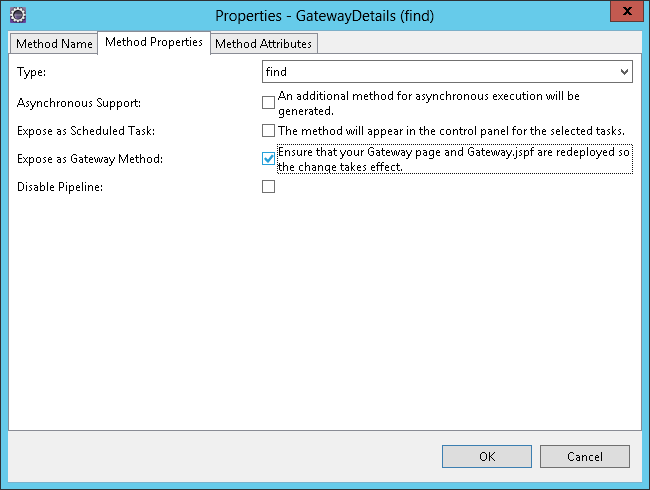
Task: Enable the Asynchronous Support checkbox
Action: pyautogui.click(x=268, y=103)
